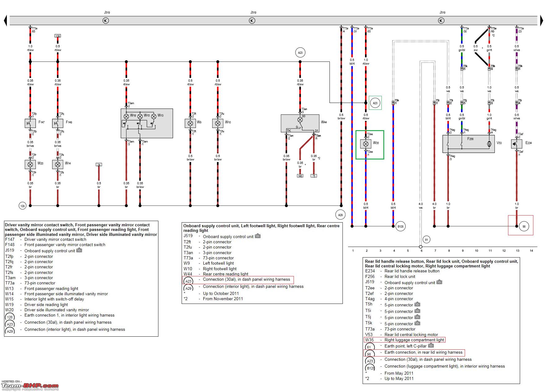Image resolution: width=547 pixels, height=392 pixels.
Task: Follow the 138 reference box
Action: 58,36
